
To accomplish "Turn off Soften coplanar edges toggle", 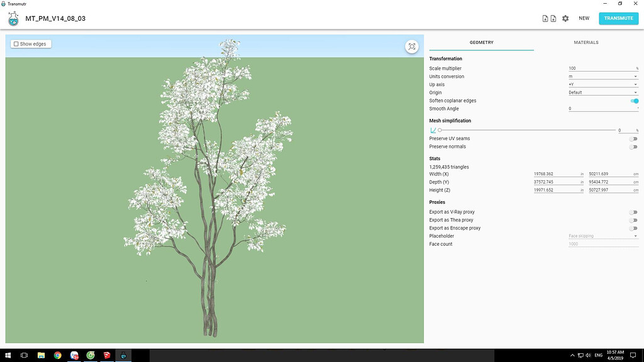I will coord(634,101).
